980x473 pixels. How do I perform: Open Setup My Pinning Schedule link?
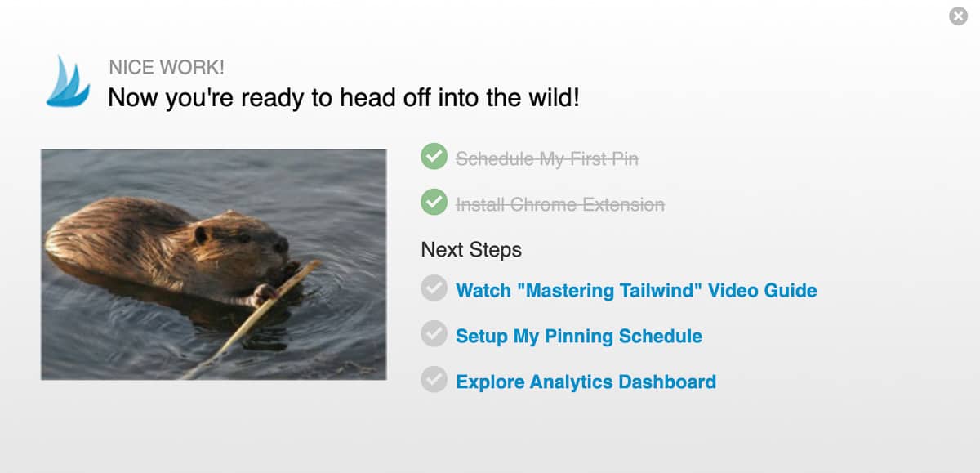point(578,336)
